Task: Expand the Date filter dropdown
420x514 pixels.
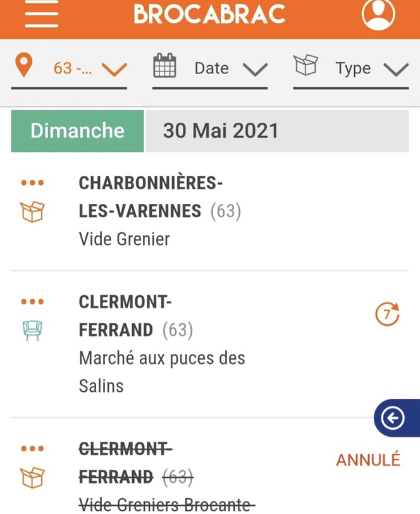Action: [x=210, y=68]
